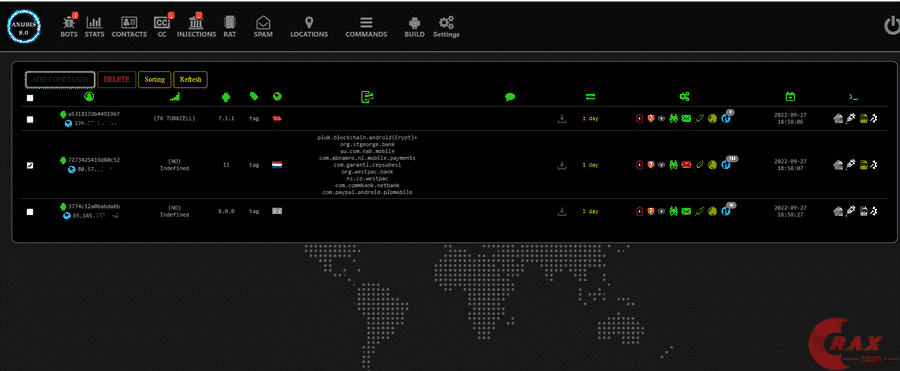Open the RAT page
This screenshot has height=371, width=900.
[230, 26]
